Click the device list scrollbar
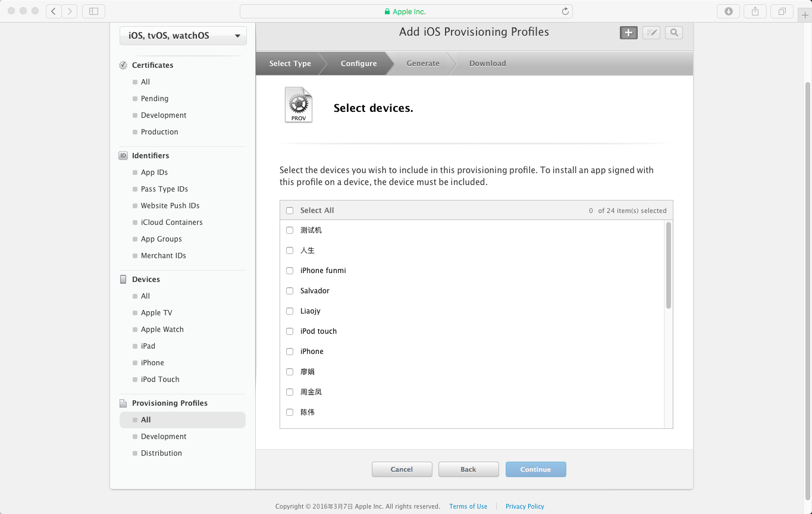 669,265
